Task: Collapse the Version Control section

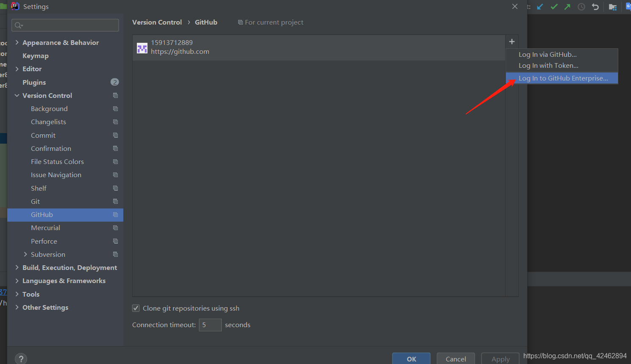Action: [x=17, y=95]
